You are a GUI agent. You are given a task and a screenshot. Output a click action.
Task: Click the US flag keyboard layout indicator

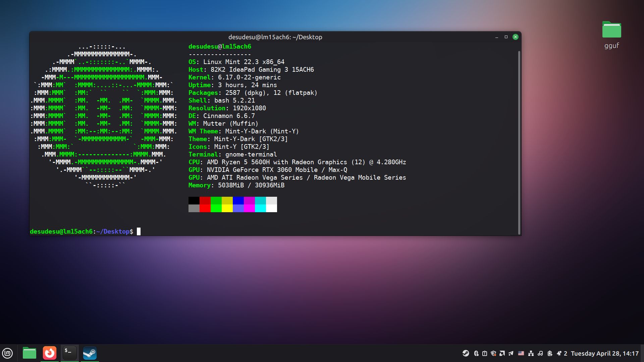click(521, 353)
